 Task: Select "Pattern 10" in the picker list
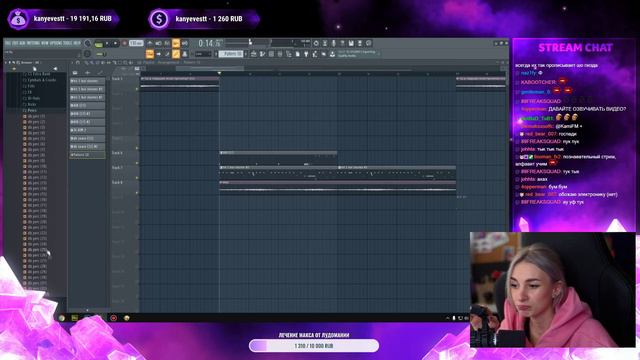point(87,155)
